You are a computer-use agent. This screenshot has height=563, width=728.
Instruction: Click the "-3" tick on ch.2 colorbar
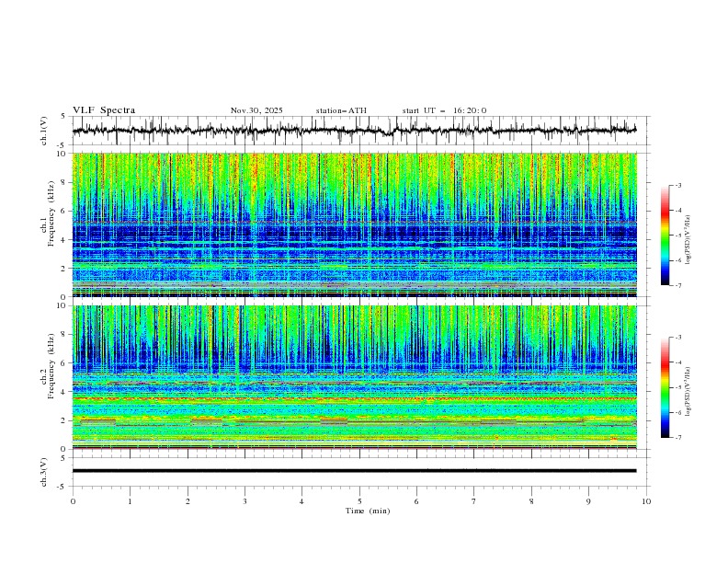(677, 338)
